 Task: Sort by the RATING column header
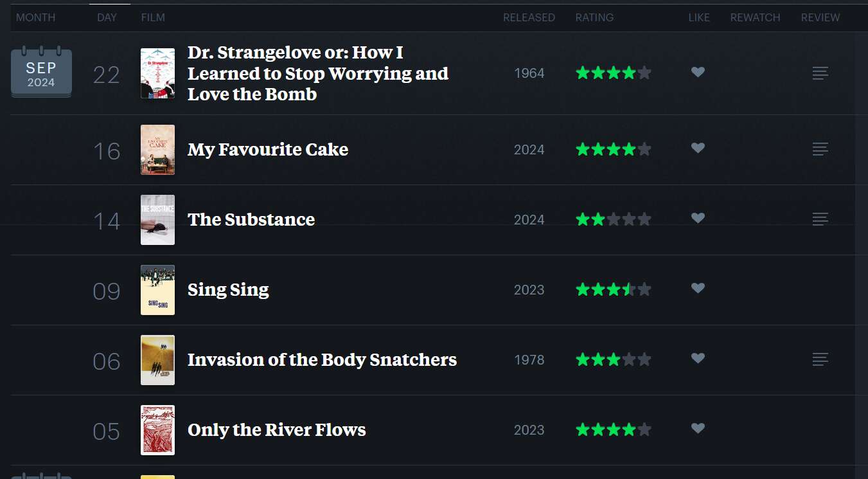coord(594,18)
